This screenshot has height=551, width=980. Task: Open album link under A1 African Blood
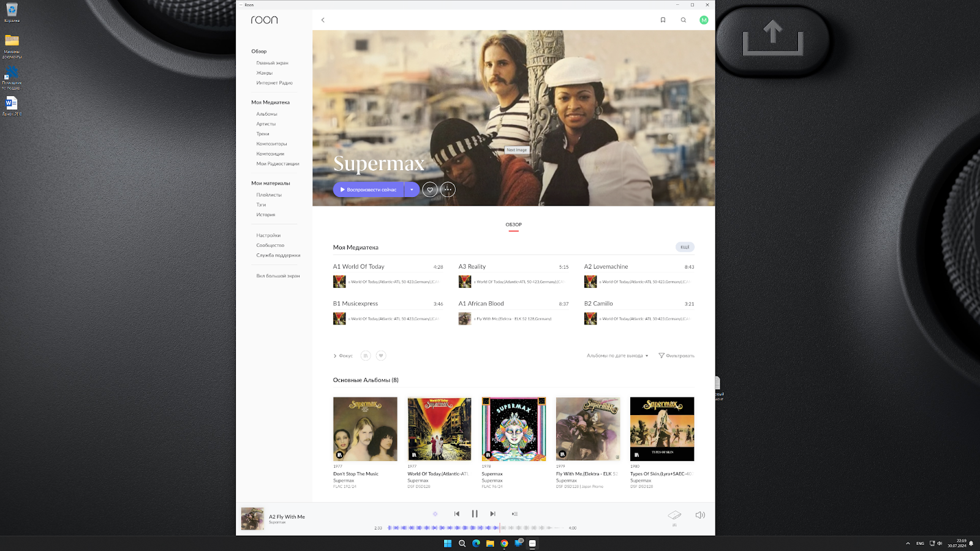[514, 319]
